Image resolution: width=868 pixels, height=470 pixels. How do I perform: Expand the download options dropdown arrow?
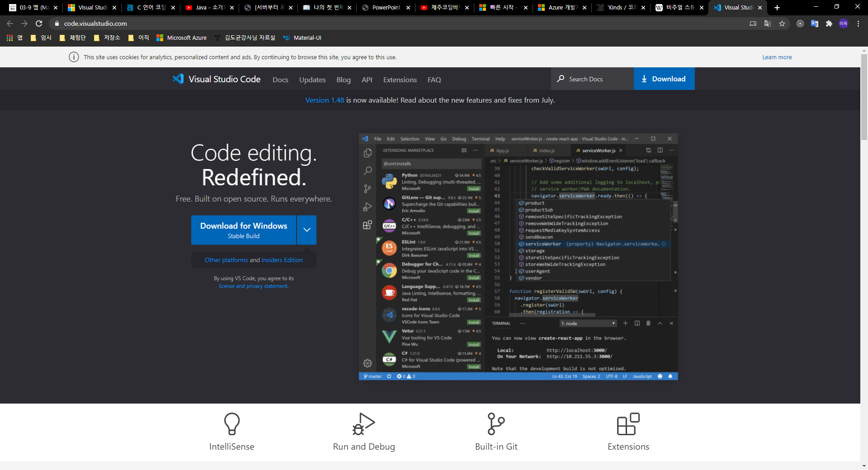pyautogui.click(x=307, y=230)
